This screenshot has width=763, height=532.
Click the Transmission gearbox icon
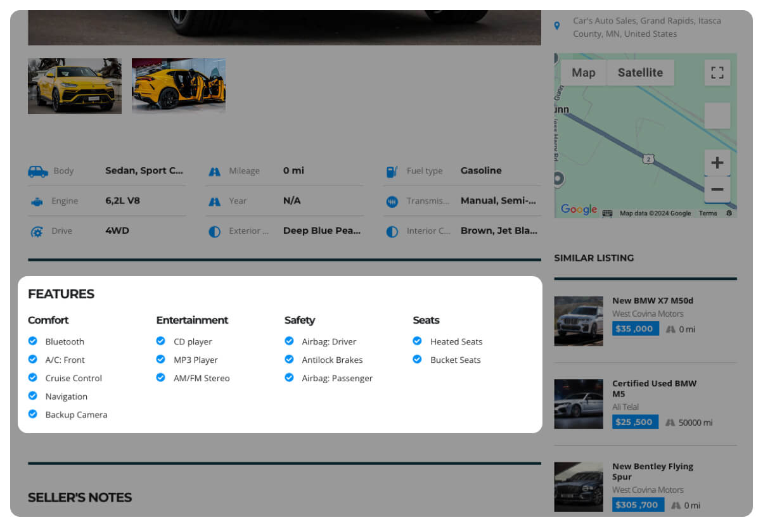392,201
